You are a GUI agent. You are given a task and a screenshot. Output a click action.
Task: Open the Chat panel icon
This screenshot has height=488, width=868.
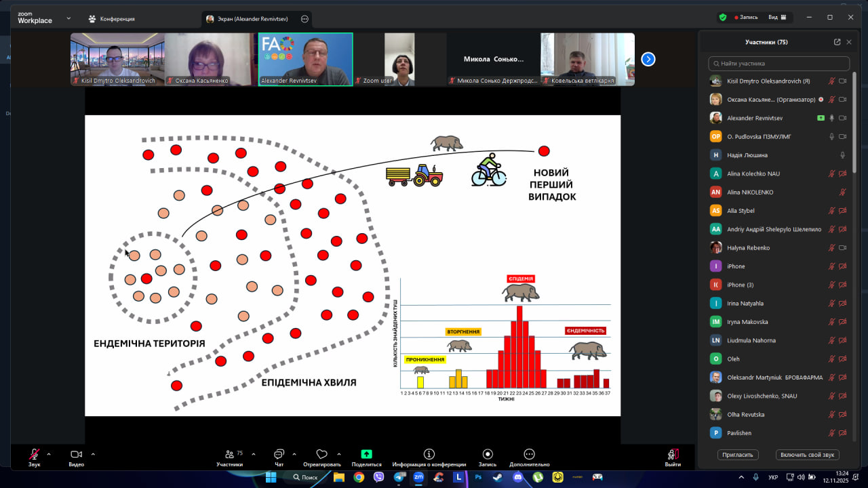[279, 454]
